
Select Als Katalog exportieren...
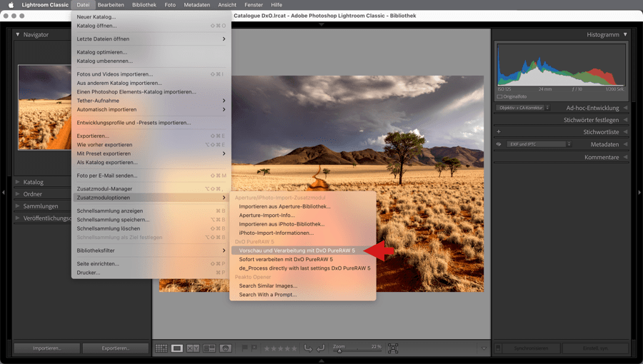151,163
